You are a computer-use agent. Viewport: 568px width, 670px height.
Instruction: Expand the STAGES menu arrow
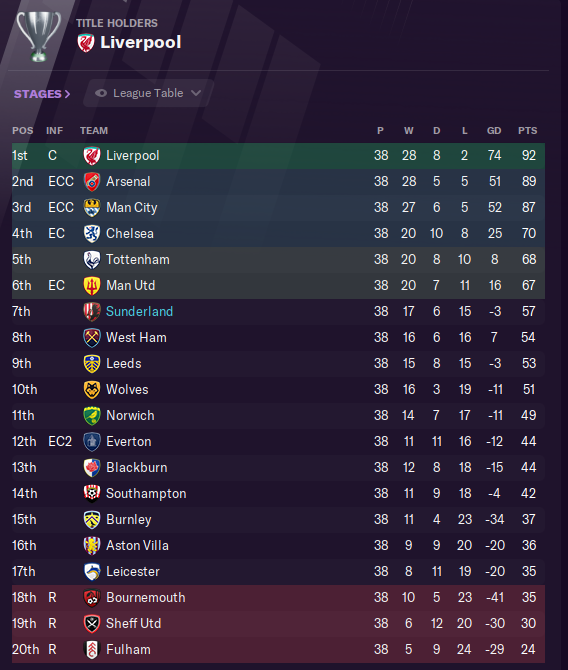(68, 94)
